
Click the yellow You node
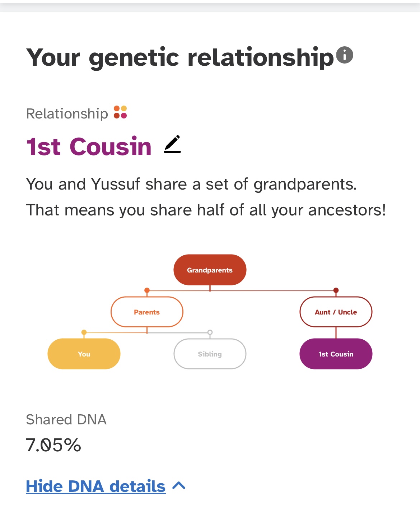click(x=84, y=354)
